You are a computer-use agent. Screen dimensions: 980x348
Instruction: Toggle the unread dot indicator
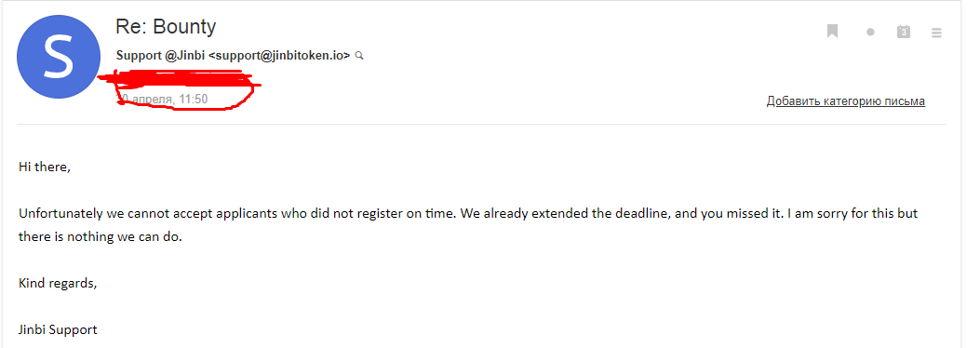870,32
